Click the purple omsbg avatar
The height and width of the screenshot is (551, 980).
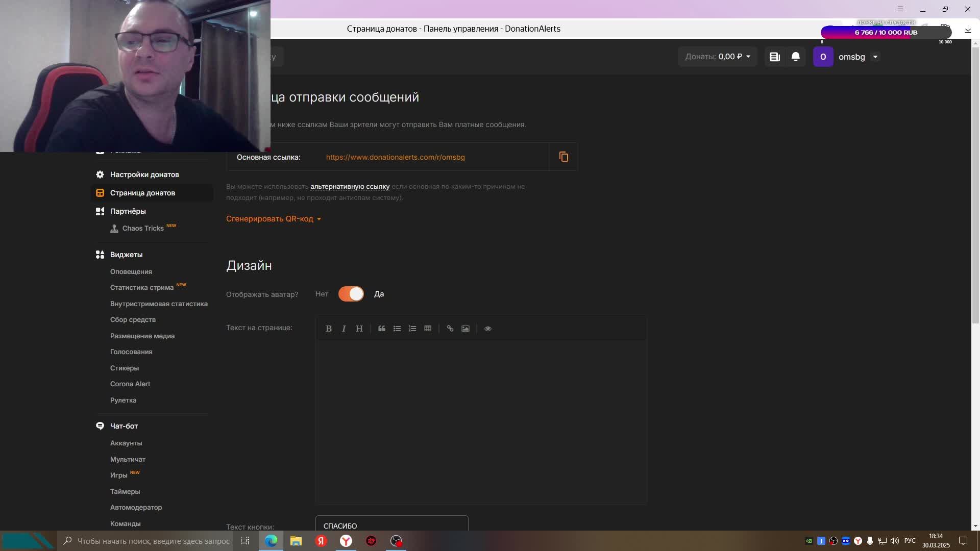[x=823, y=57]
